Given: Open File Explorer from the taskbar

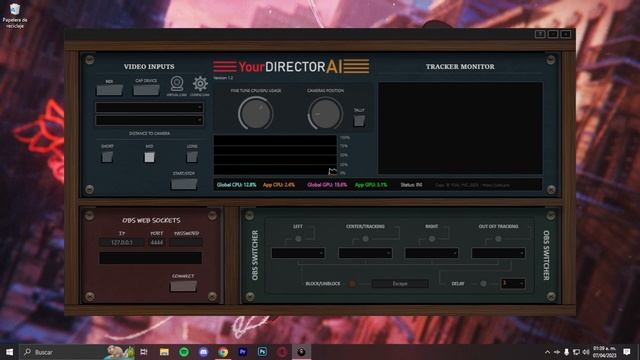Looking at the screenshot, I should click(x=164, y=352).
